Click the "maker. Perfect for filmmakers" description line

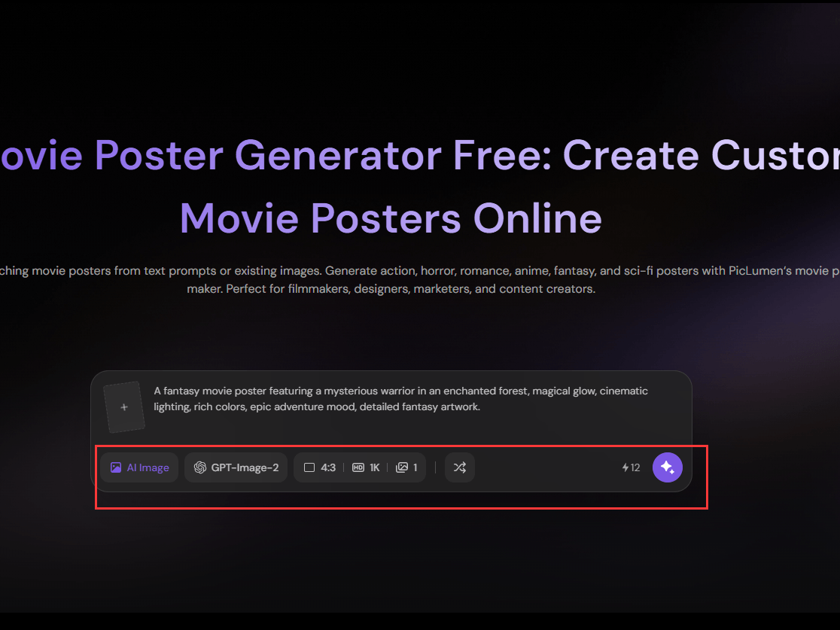tap(391, 289)
